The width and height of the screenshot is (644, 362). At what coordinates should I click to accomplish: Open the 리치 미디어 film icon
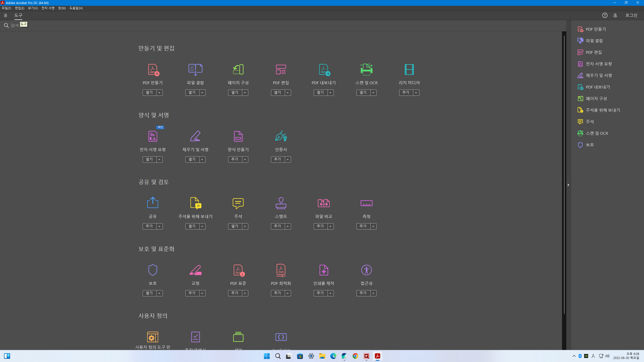409,70
